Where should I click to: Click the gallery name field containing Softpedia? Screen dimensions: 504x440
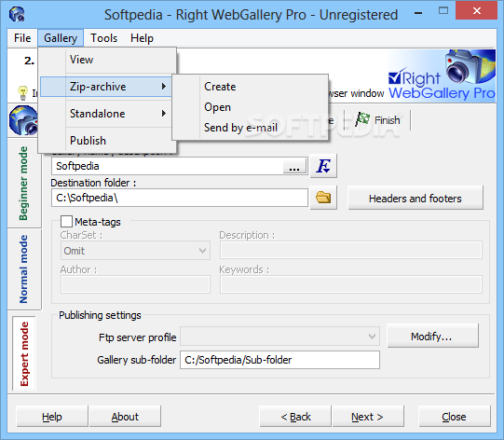(x=168, y=166)
